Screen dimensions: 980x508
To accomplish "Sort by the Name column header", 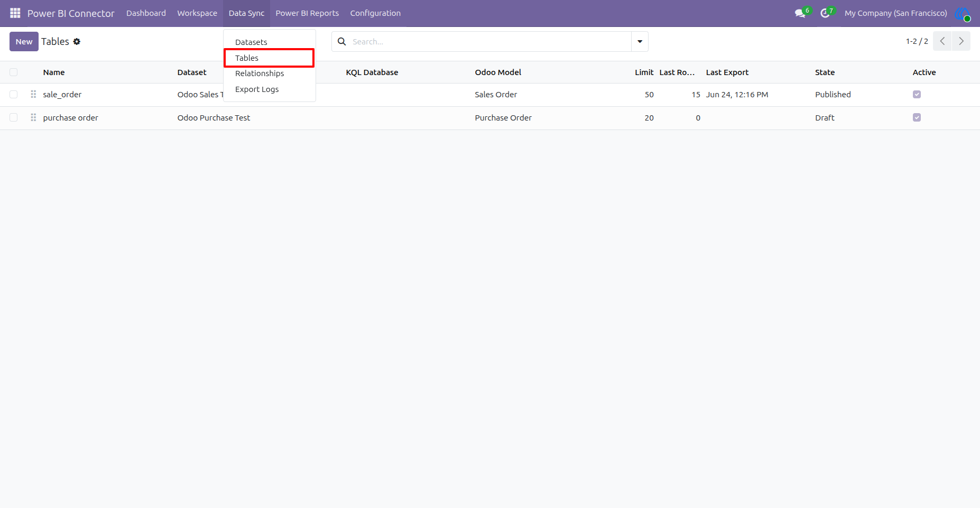I will tap(54, 72).
